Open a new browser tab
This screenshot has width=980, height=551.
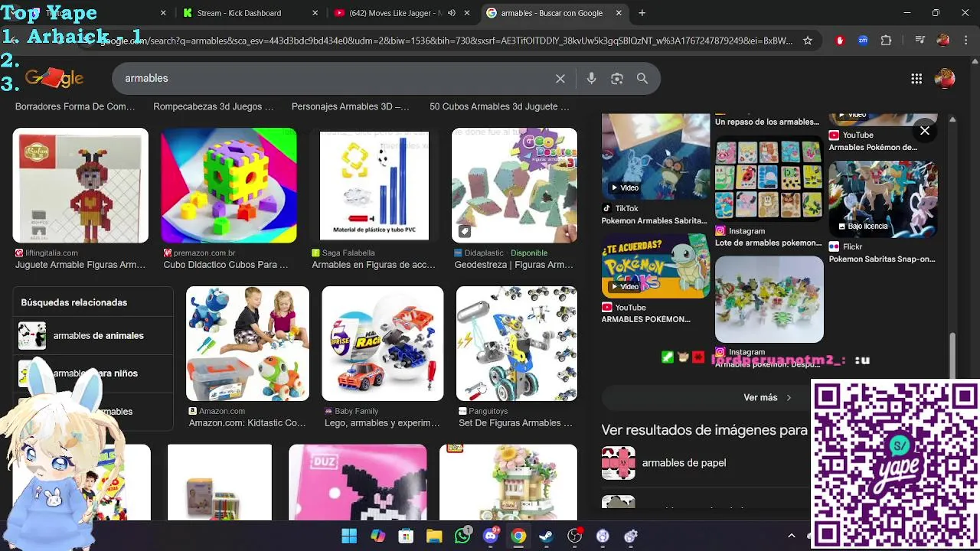click(642, 13)
